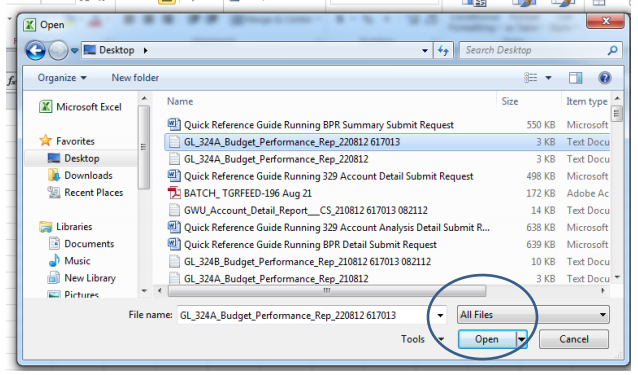The height and width of the screenshot is (375, 638).
Task: Open recent locations arrow beside Forward button
Action: [x=74, y=51]
